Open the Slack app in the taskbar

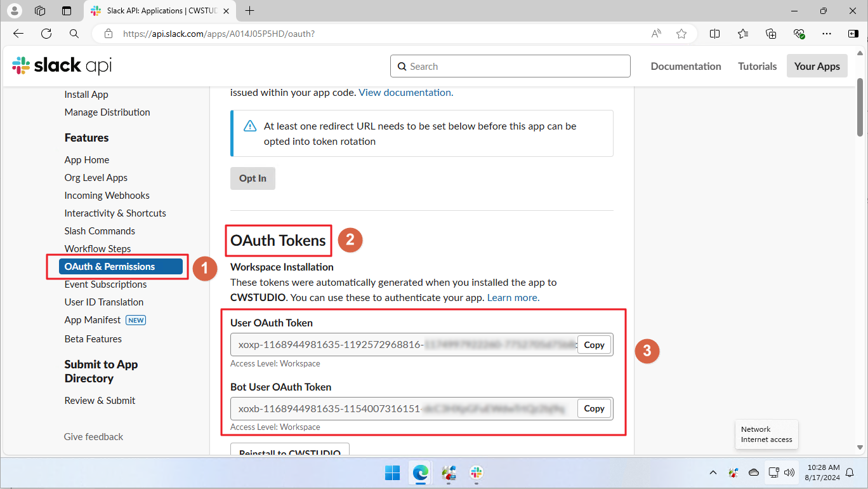(477, 472)
